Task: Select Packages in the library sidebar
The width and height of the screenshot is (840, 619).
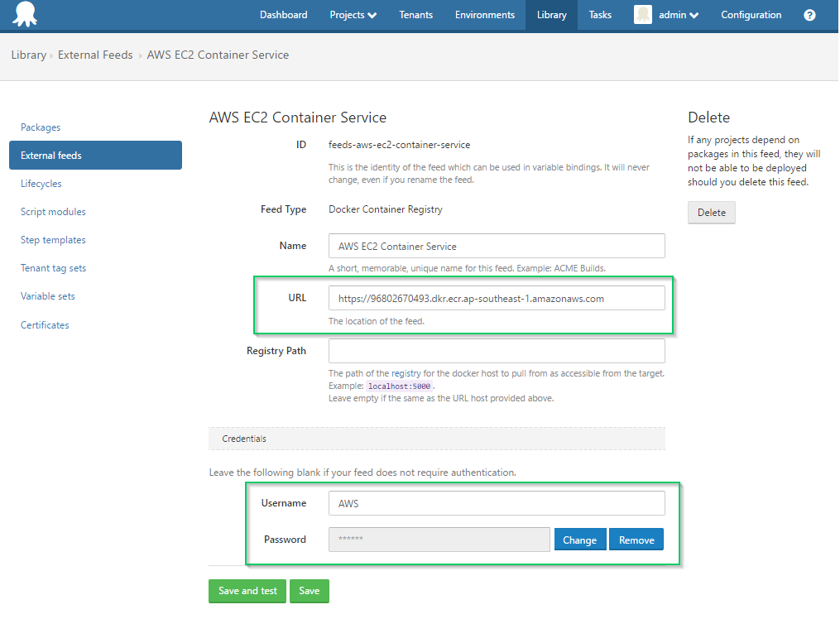Action: (x=41, y=127)
